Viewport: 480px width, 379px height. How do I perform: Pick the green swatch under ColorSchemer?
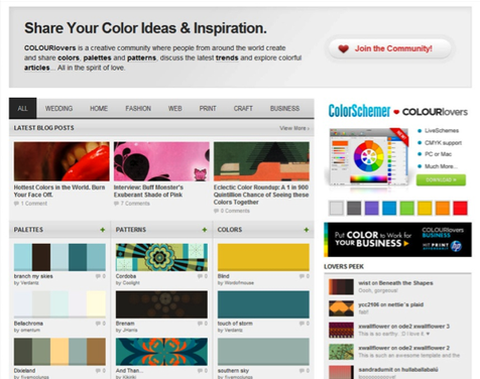coord(407,208)
